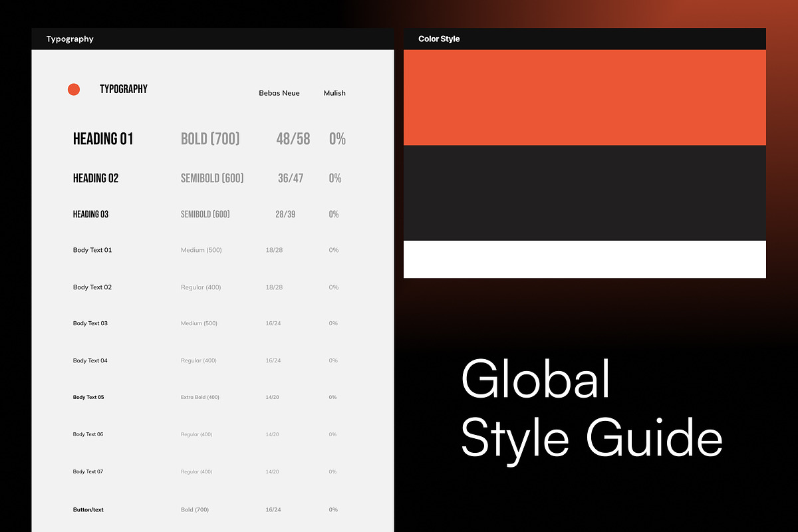Click Regular (400) in the Body Text 02 row

point(201,287)
